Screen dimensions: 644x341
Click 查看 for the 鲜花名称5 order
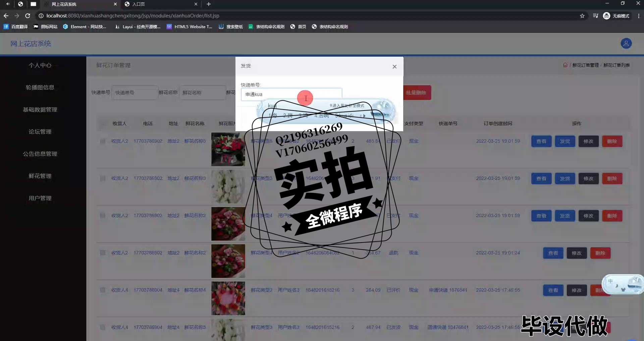[541, 141]
